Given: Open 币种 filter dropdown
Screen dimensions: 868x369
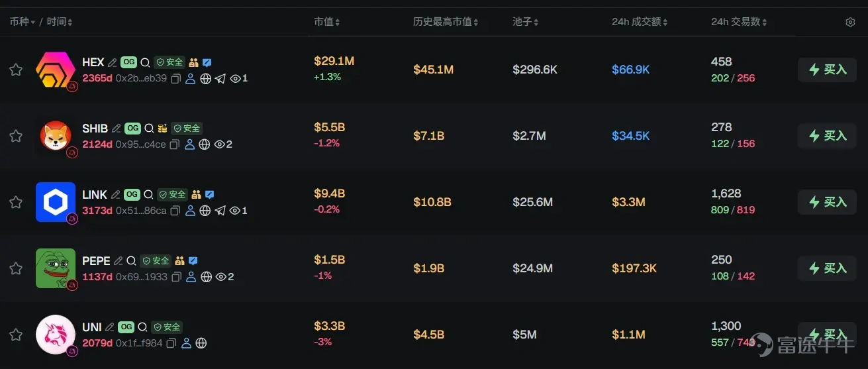Looking at the screenshot, I should 23,22.
